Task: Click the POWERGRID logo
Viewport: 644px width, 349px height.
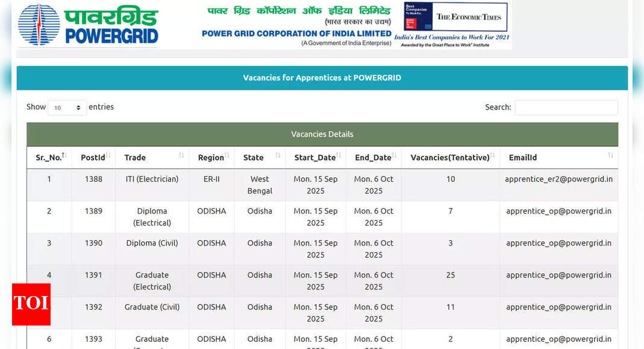Action: tap(88, 25)
